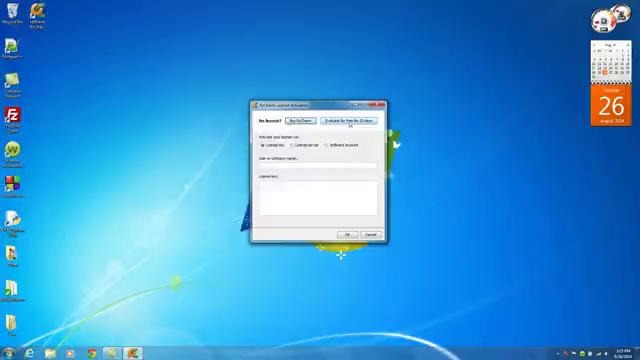Select the PyCharm taskbar button

coord(133,353)
